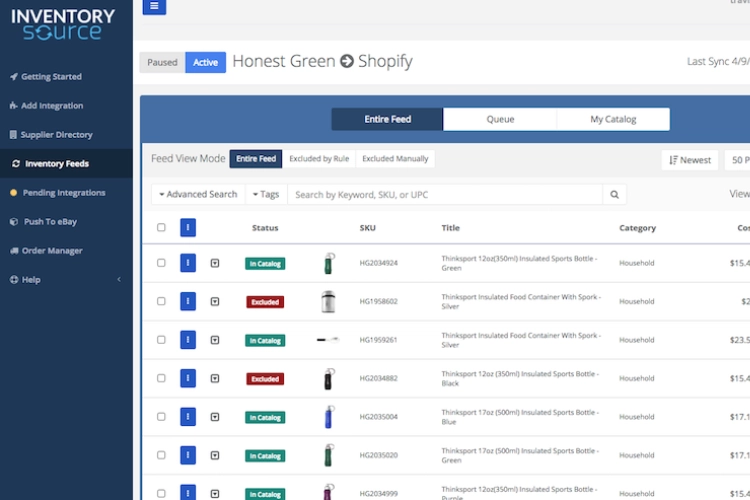
Task: Check the box for SKU HG1959261
Action: click(161, 340)
